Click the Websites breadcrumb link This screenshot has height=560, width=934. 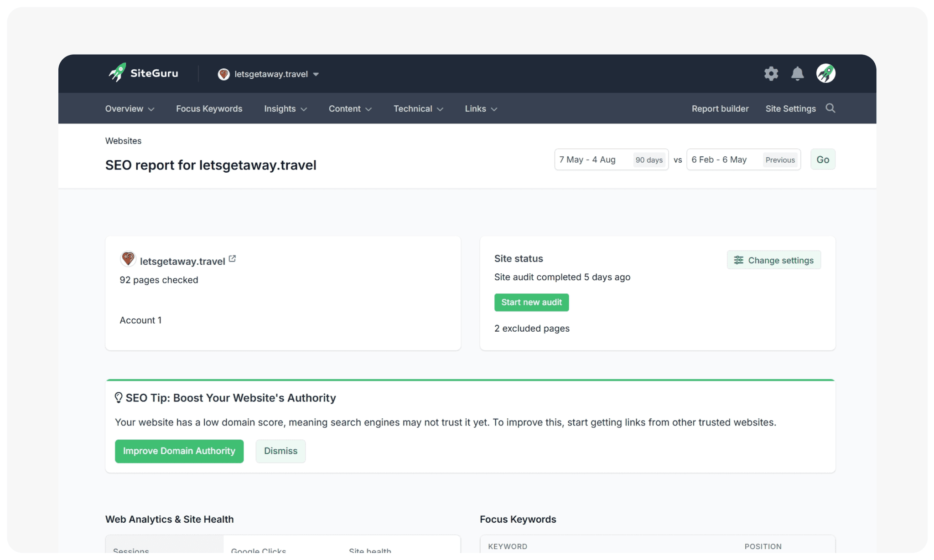pyautogui.click(x=123, y=141)
